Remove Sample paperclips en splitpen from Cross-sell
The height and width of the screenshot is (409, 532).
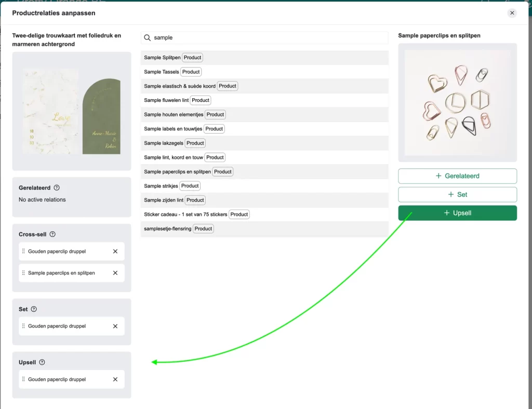tap(115, 273)
